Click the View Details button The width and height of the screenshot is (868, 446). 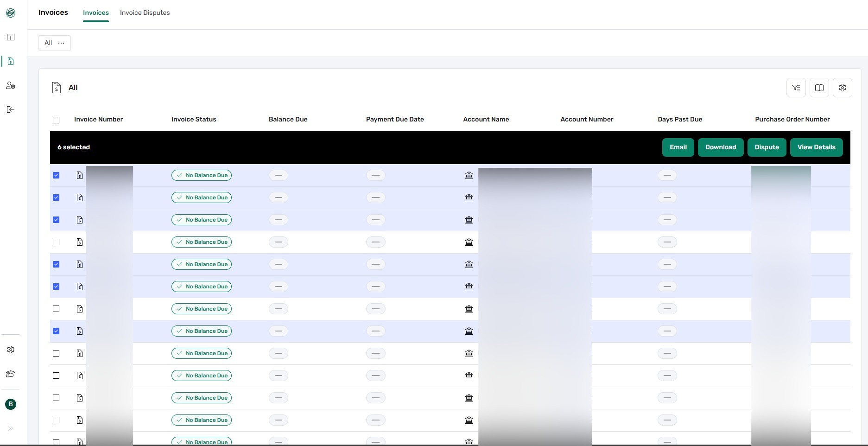pos(816,147)
